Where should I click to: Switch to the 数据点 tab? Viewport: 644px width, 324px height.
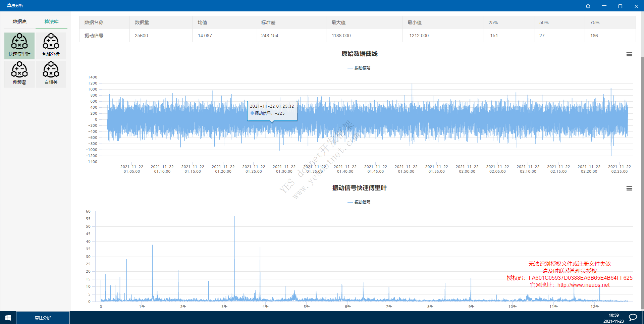(x=19, y=21)
